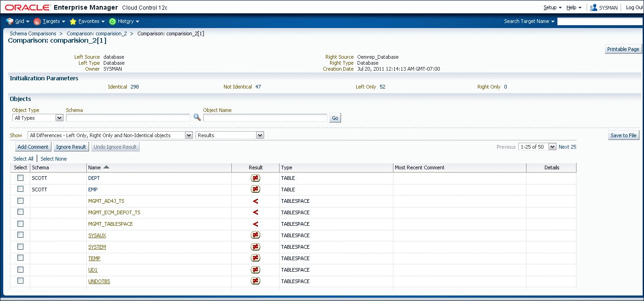Click left-only icon for MGMT_AD4J_TS
Image resolution: width=644 pixels, height=301 pixels.
[x=256, y=201]
